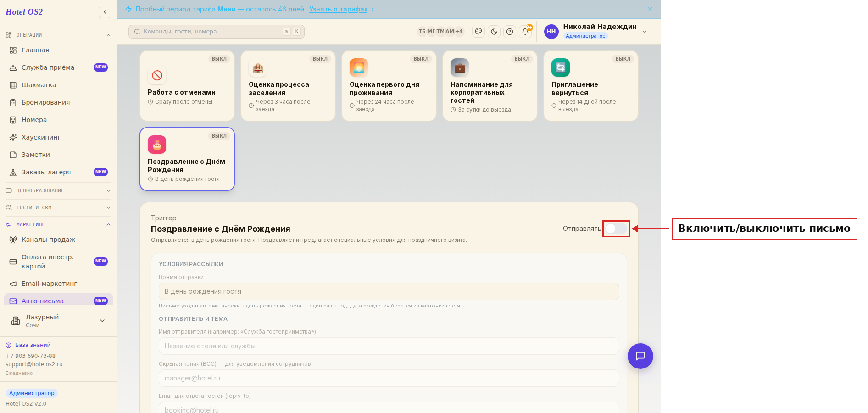This screenshot has width=868, height=413.
Task: Click the ТБ staff avatar
Action: pyautogui.click(x=422, y=32)
